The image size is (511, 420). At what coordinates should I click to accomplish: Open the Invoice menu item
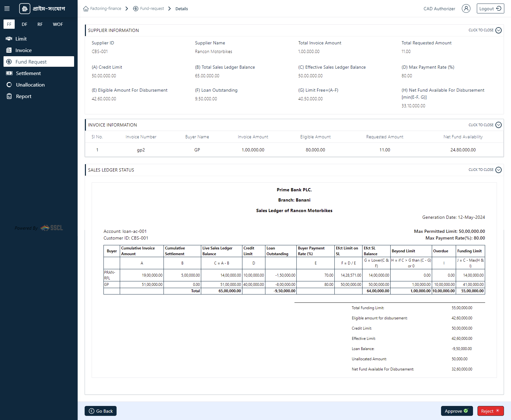click(39, 50)
